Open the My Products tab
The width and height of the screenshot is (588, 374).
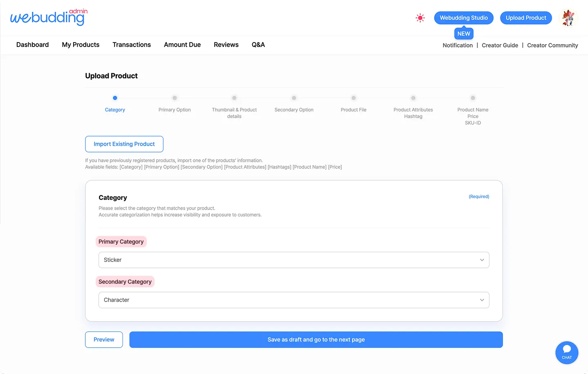pos(81,45)
